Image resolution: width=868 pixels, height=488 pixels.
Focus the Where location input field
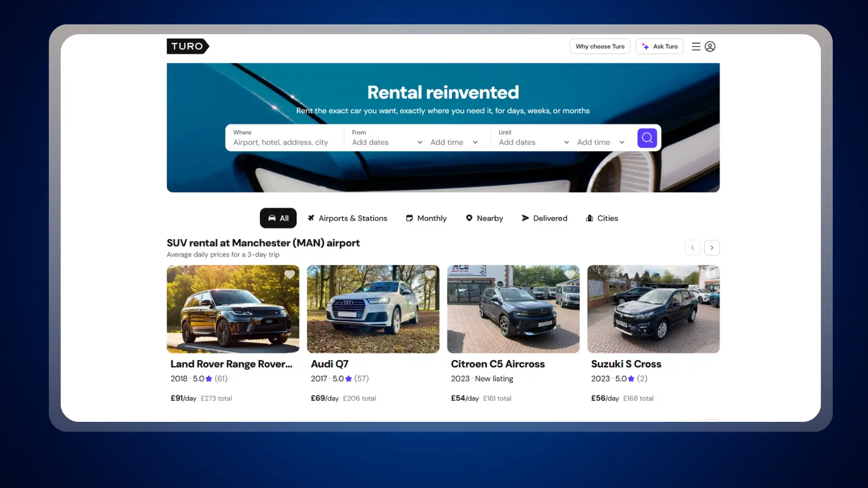coord(285,138)
